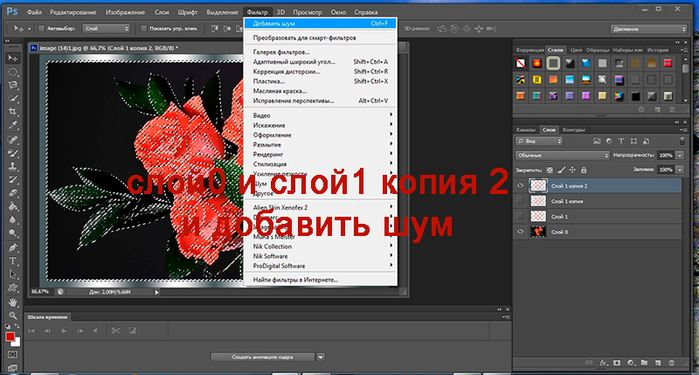Viewport: 699px width, 375px height.
Task: Open the Непрозрачность opacity arrow
Action: point(680,155)
